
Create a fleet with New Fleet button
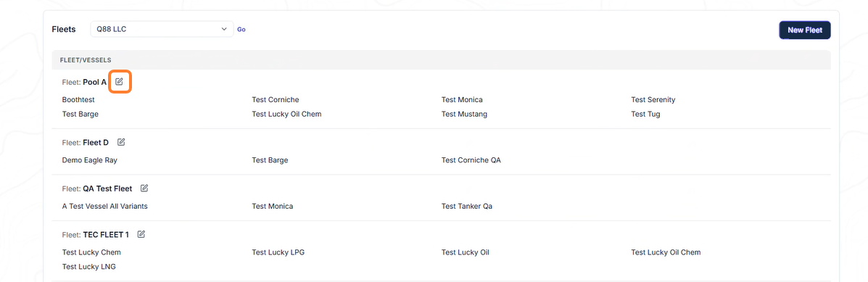(x=805, y=30)
